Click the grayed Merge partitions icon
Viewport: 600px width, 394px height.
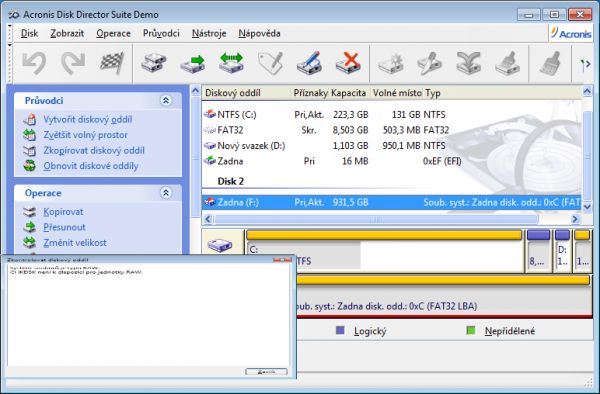pyautogui.click(x=469, y=63)
